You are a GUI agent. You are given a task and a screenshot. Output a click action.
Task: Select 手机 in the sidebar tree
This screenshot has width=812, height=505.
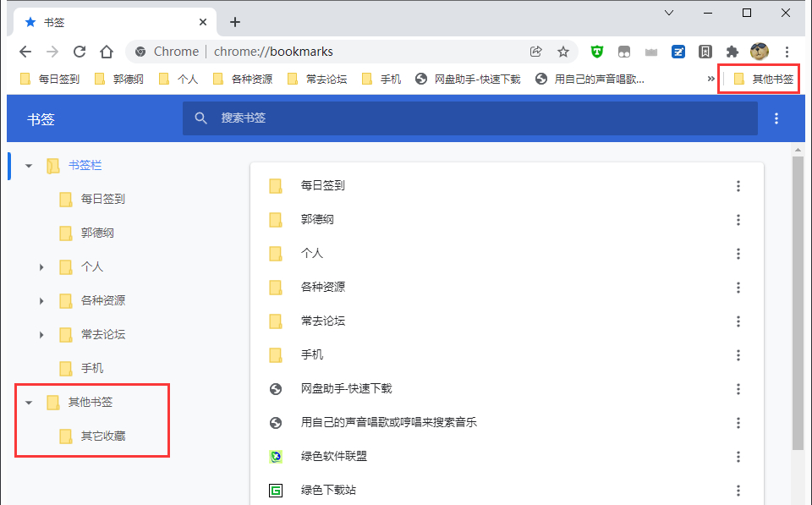tap(92, 368)
